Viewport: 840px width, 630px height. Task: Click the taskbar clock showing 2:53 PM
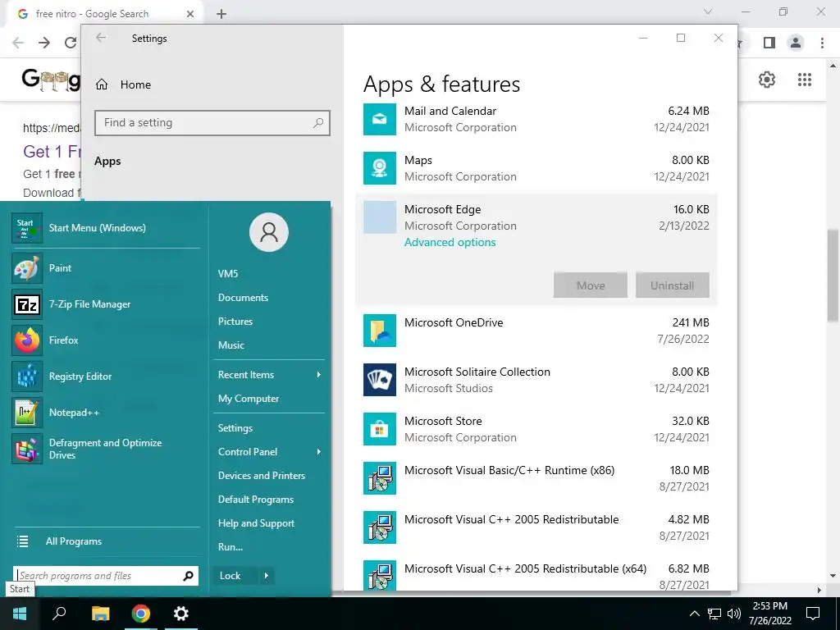(769, 614)
